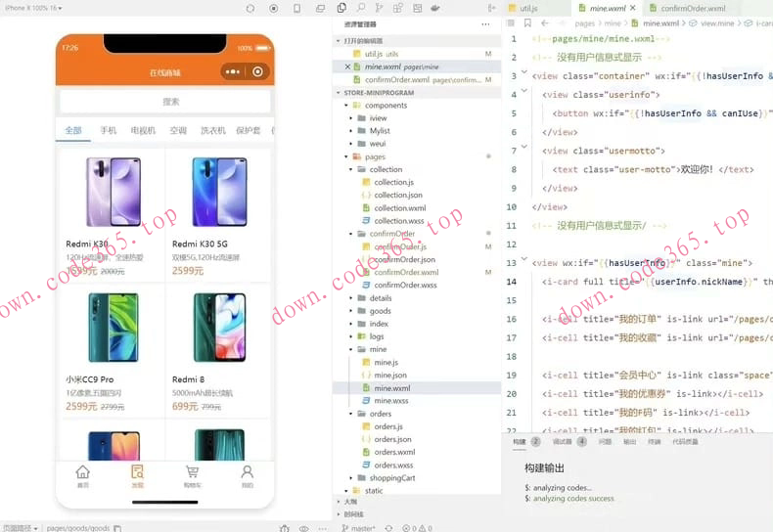Tap the discover tab icon in simulator
This screenshot has height=532, width=773.
[138, 476]
